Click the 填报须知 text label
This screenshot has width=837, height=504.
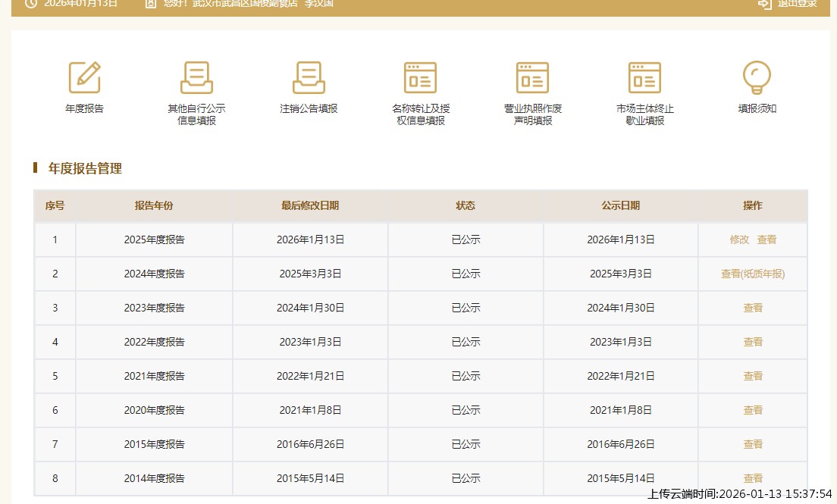[x=757, y=108]
